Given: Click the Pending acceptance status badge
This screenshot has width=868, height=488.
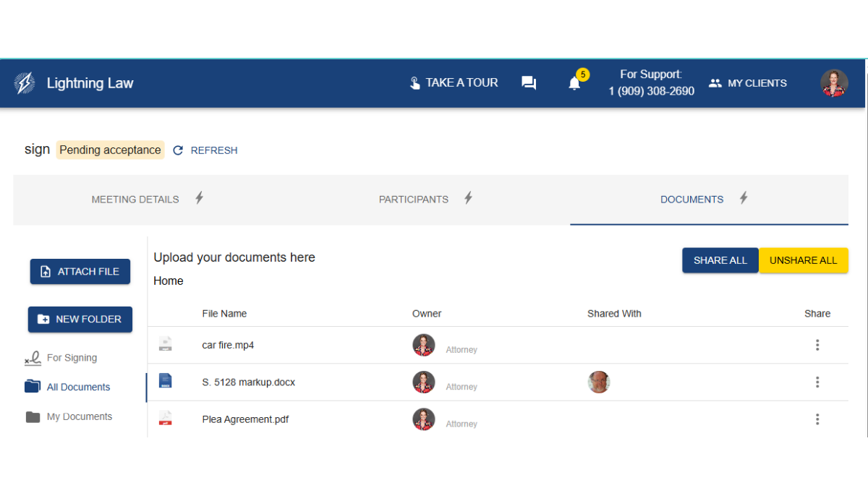Looking at the screenshot, I should 110,150.
